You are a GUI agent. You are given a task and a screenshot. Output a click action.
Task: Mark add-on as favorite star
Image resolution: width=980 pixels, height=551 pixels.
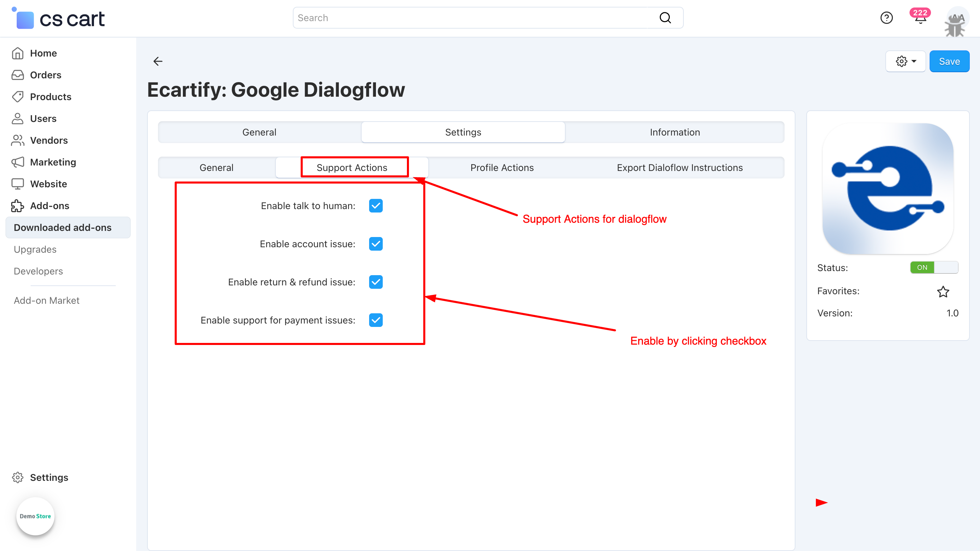[943, 292]
